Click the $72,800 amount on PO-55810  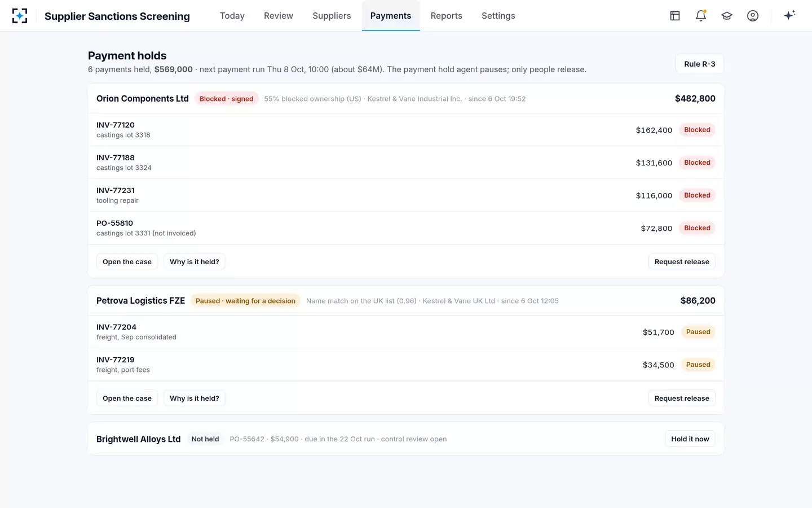656,229
